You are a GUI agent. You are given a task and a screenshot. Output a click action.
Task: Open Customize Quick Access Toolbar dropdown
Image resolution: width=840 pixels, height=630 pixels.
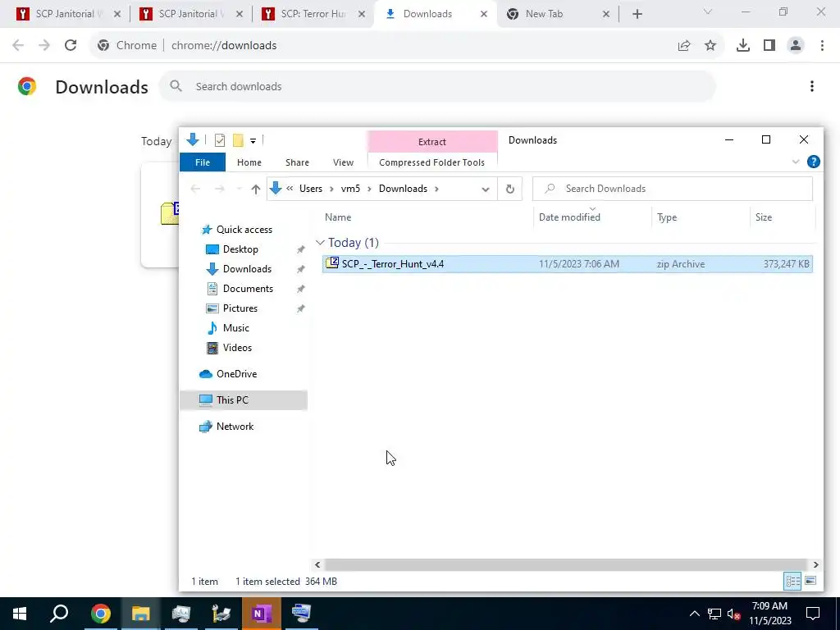(253, 141)
